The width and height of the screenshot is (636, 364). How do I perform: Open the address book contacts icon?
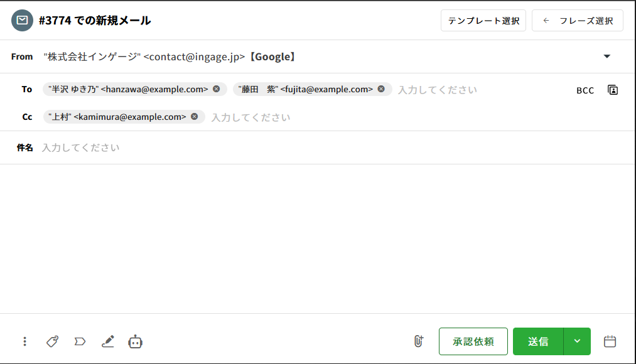coord(613,90)
